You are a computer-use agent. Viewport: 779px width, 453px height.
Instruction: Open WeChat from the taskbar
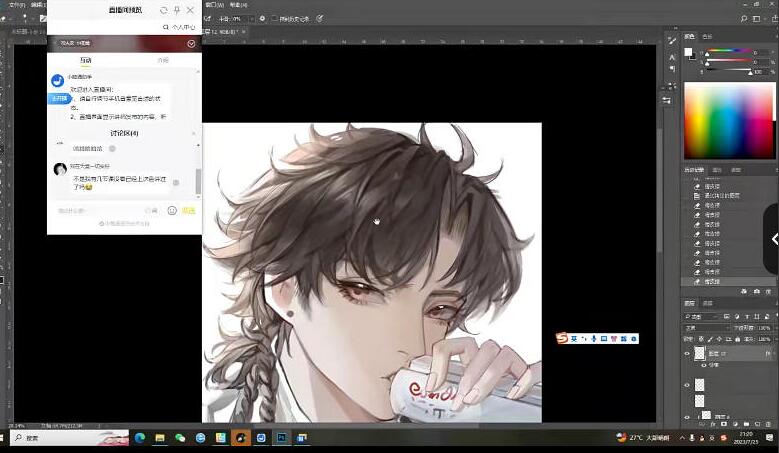(180, 438)
